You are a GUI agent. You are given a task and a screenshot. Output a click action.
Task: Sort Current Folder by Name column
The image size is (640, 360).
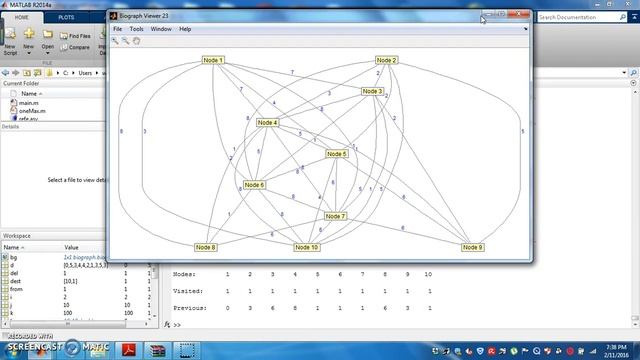31,93
